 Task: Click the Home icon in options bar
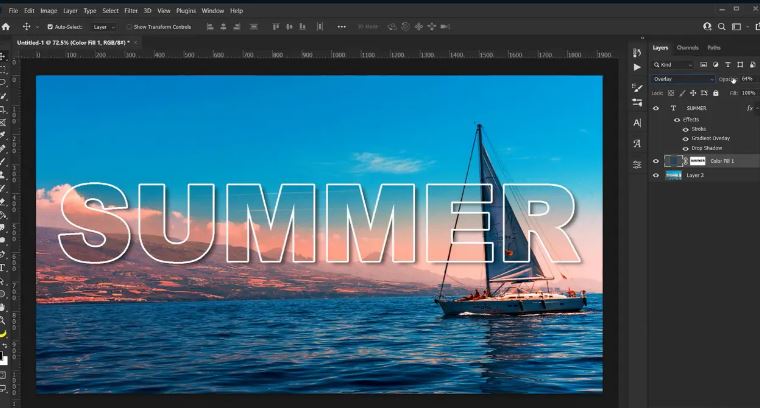pos(6,27)
